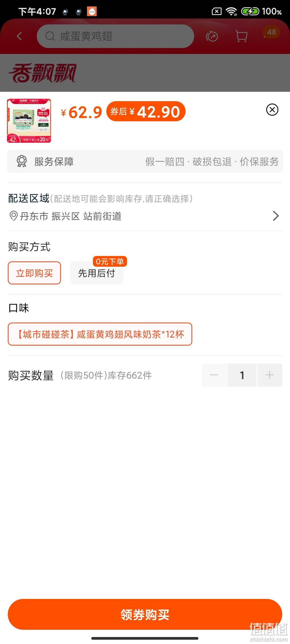Close the purchase options sheet

[272, 109]
